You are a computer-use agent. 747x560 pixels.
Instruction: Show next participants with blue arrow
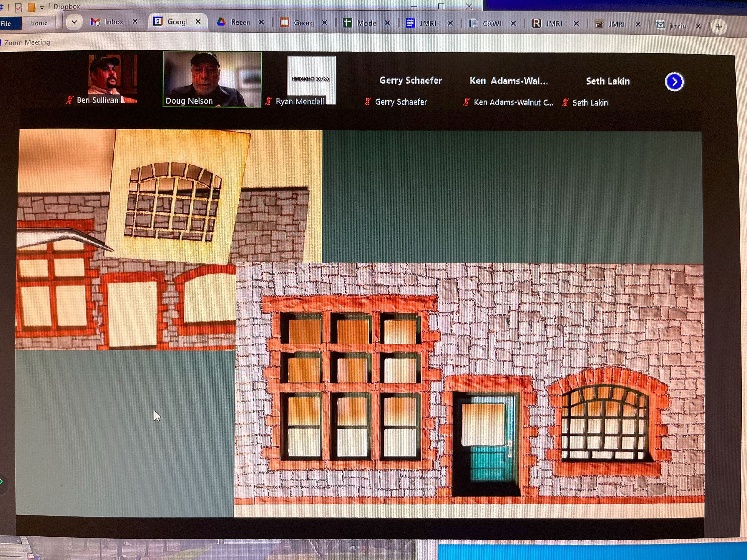[674, 82]
